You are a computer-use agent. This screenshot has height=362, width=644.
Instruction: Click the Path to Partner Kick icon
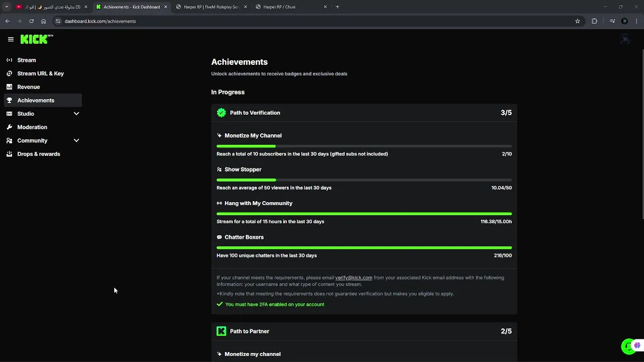[x=221, y=331]
